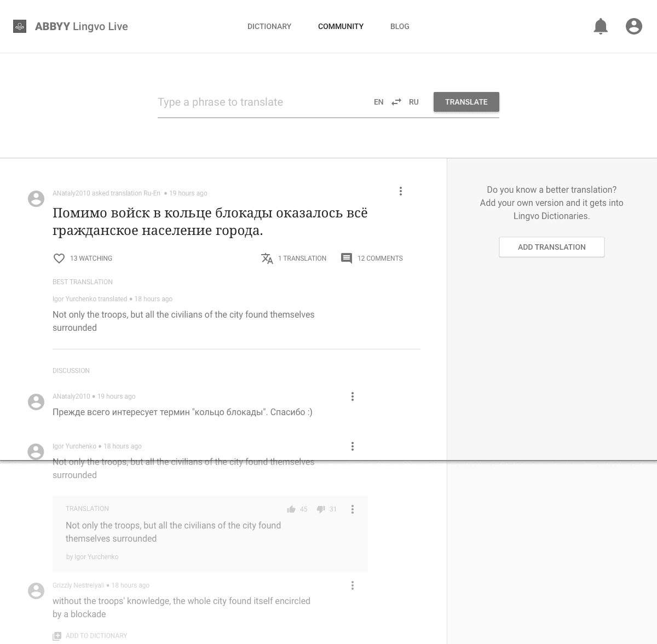Like the translation with 45 thumbs up

tap(291, 509)
